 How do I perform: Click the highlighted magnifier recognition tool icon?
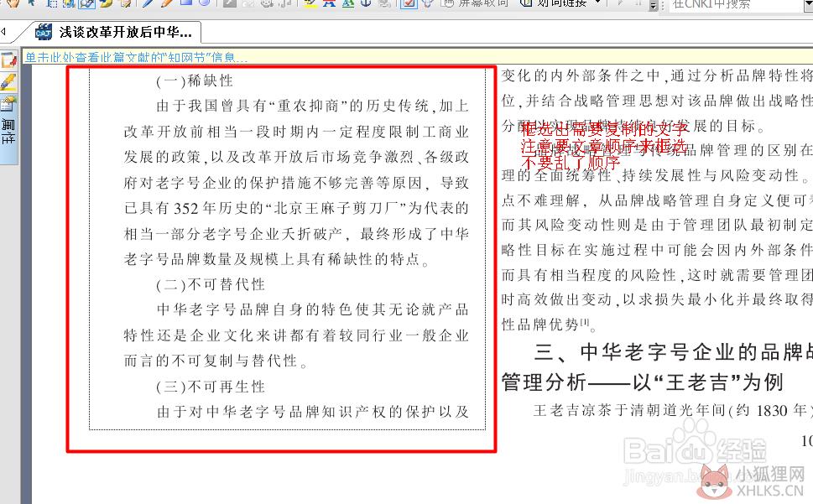(x=86, y=3)
